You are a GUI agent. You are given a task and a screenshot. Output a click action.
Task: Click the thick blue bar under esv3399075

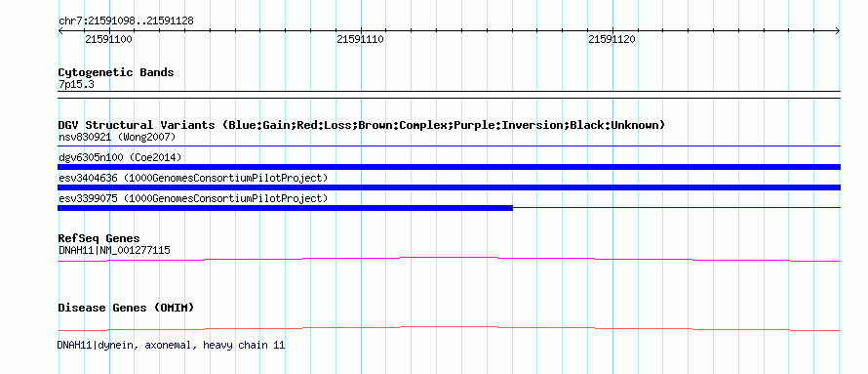click(x=285, y=208)
